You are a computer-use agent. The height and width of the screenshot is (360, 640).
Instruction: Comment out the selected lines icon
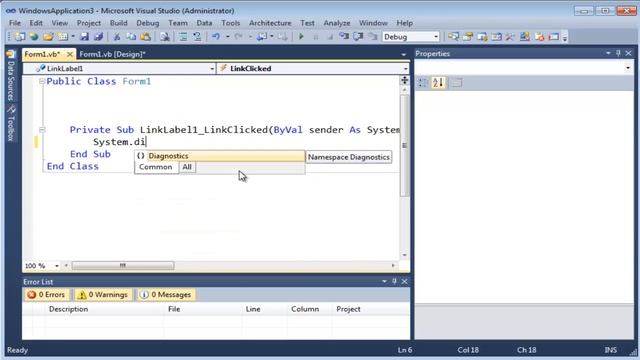coord(183,37)
